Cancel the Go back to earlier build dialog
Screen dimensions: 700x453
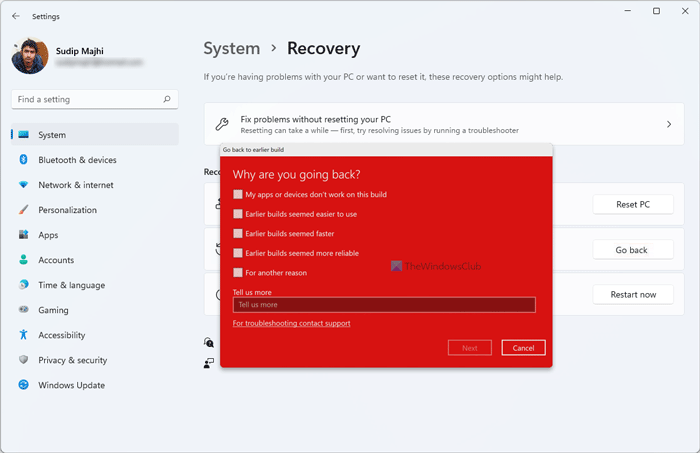pos(523,348)
